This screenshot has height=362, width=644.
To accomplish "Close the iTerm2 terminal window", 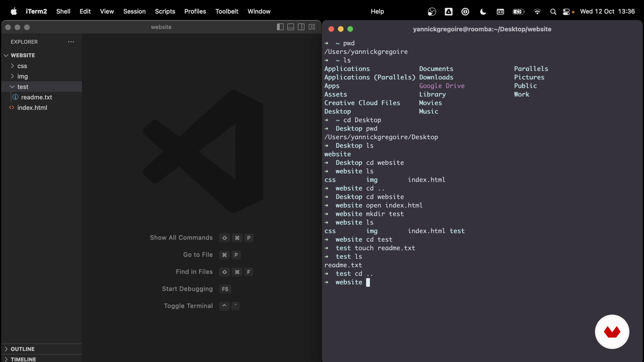I will pos(331,29).
